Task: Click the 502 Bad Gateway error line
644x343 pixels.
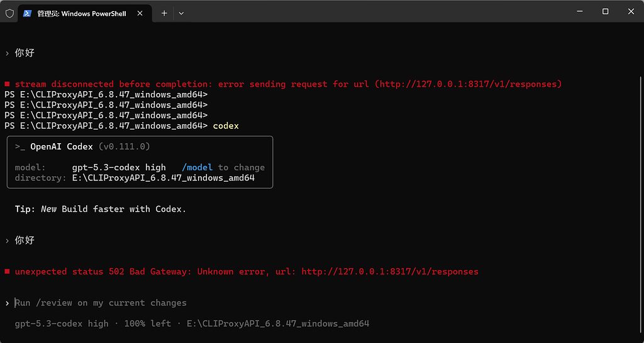Action: [x=241, y=271]
